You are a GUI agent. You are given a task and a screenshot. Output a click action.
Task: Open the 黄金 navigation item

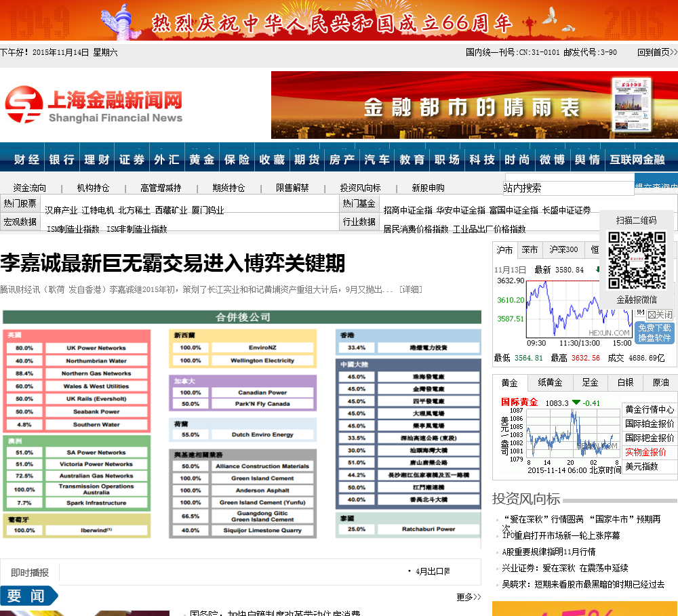(x=201, y=159)
